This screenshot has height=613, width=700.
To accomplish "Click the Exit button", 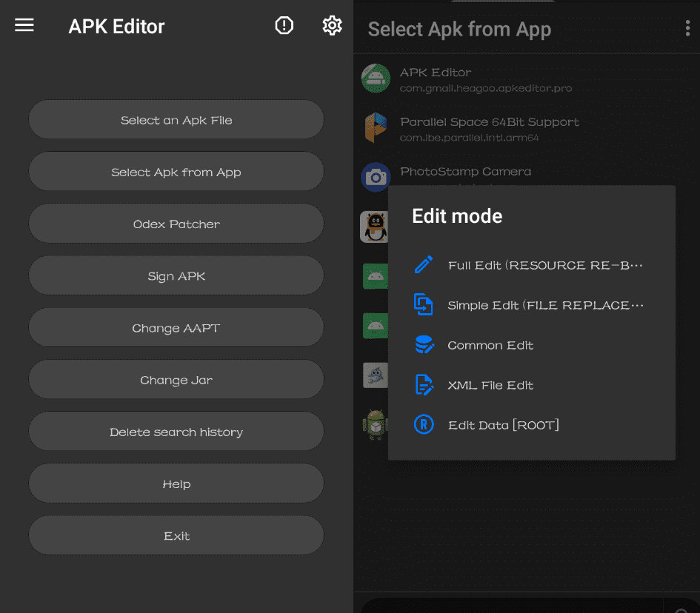I will coord(176,535).
